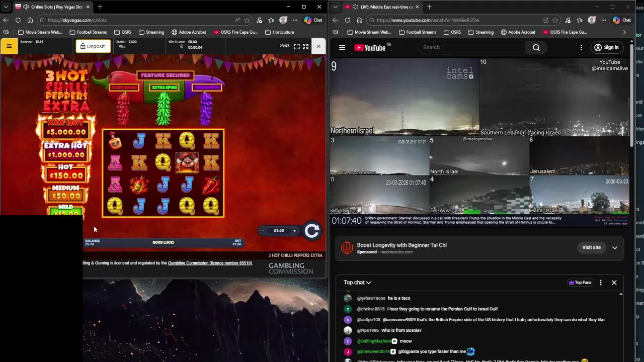
Task: Close the slot game with the X button
Action: 318,46
